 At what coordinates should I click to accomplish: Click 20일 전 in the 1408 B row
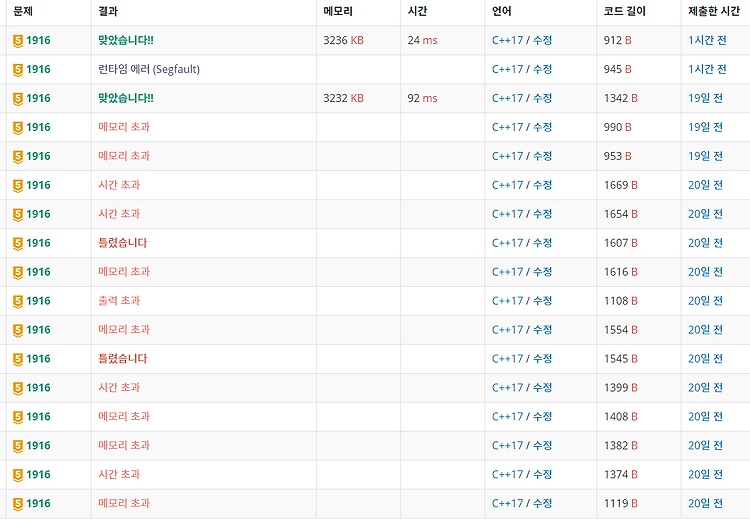point(705,416)
